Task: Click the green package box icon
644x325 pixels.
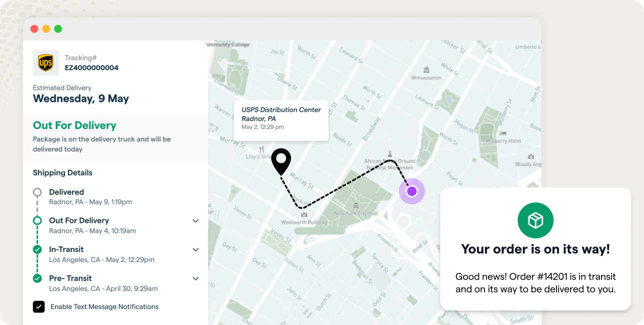Action: (535, 220)
